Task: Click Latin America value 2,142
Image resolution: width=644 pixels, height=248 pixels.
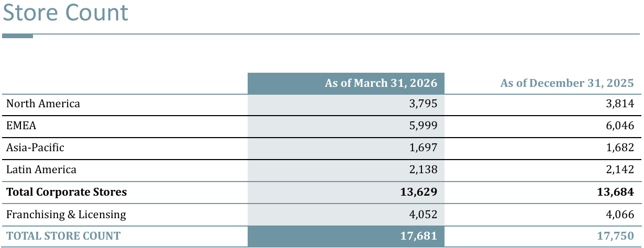Action: pos(620,170)
